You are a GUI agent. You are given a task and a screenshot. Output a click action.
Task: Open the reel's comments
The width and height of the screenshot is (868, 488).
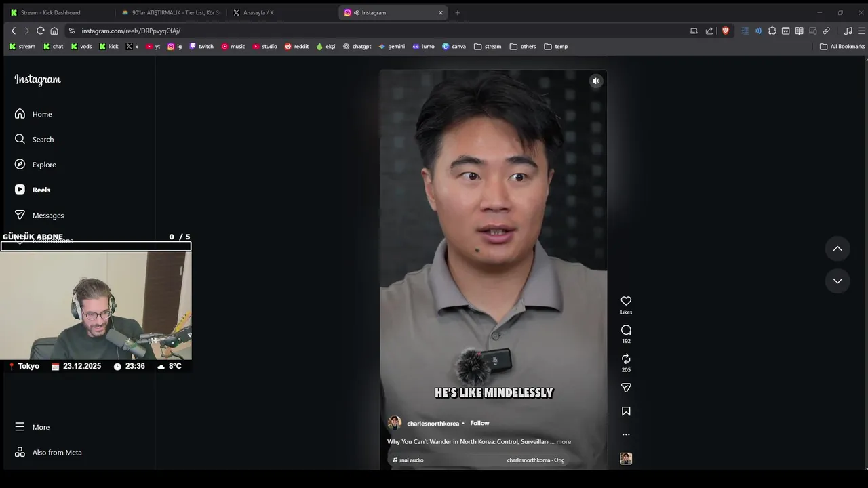pos(626,330)
